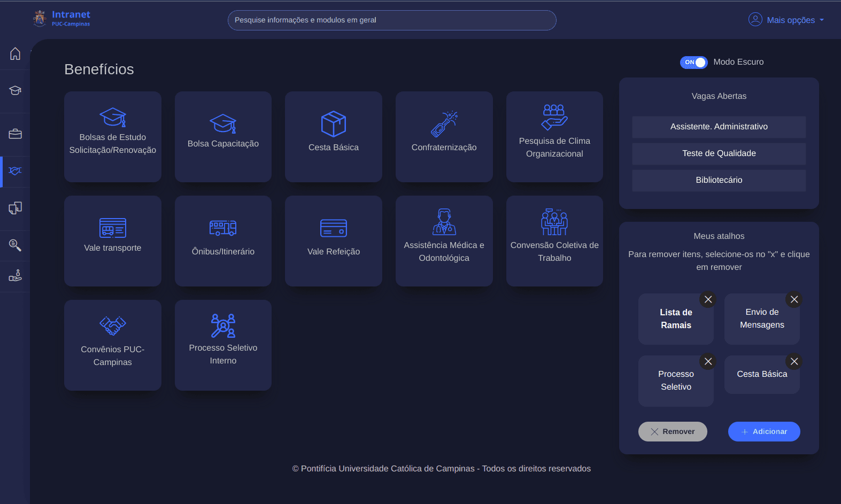841x504 pixels.
Task: Open the Vale Refeição card tile
Action: (333, 241)
